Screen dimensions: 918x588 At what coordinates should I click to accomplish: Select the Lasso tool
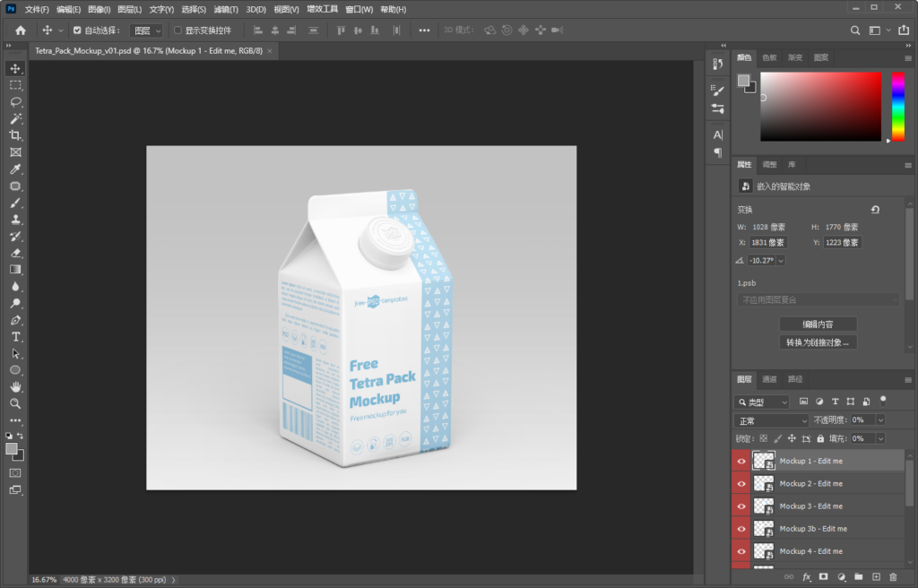15,102
